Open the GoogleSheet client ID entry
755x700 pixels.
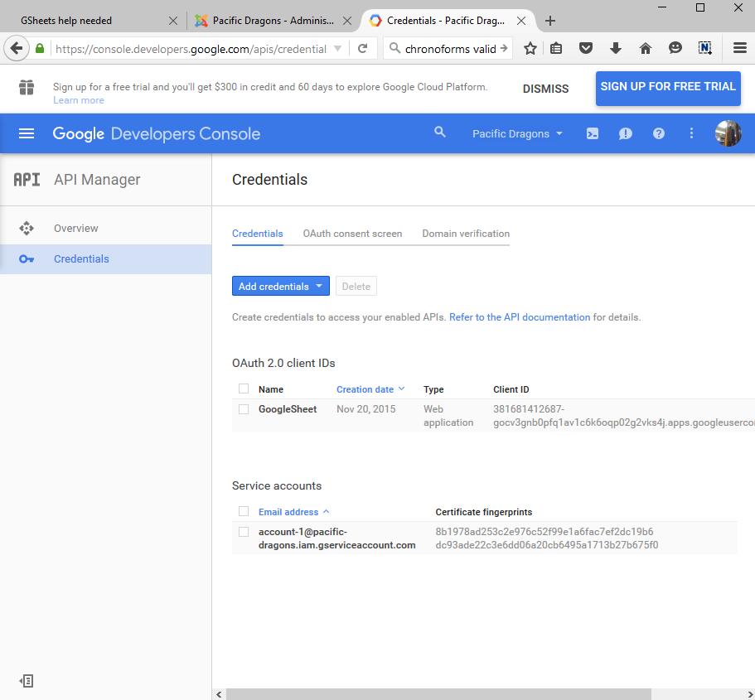click(288, 409)
